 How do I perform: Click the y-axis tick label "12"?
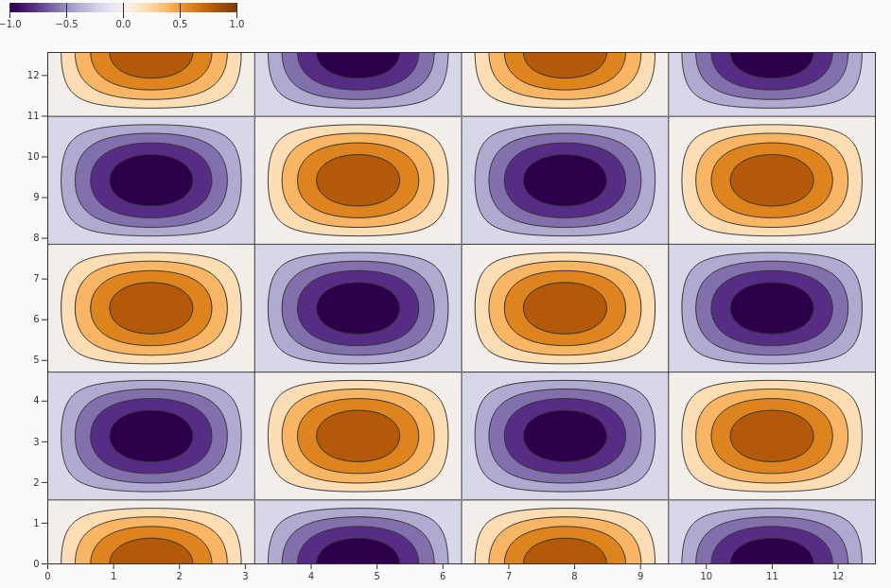tap(33, 75)
